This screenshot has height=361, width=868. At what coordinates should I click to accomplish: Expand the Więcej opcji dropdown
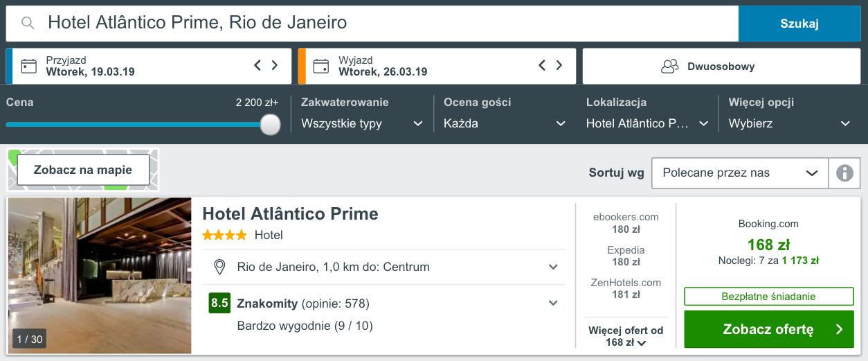point(789,123)
